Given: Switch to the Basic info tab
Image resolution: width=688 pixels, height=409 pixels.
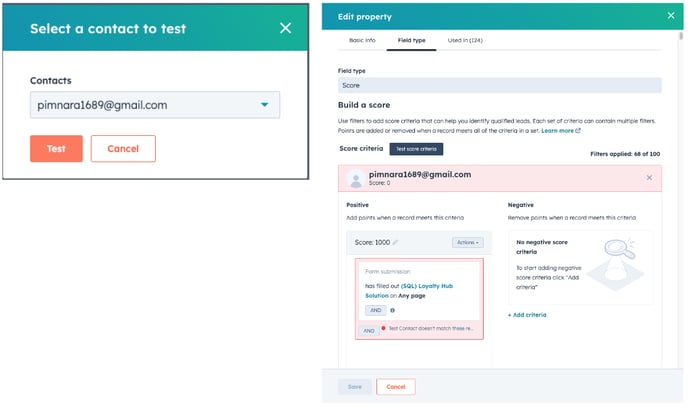Looking at the screenshot, I should pos(362,40).
